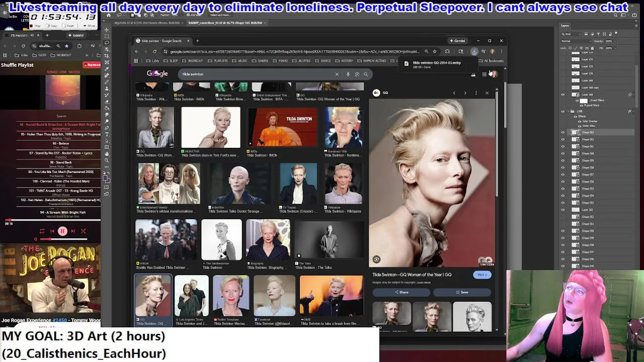Click the Google Lens image search icon

pyautogui.click(x=357, y=74)
